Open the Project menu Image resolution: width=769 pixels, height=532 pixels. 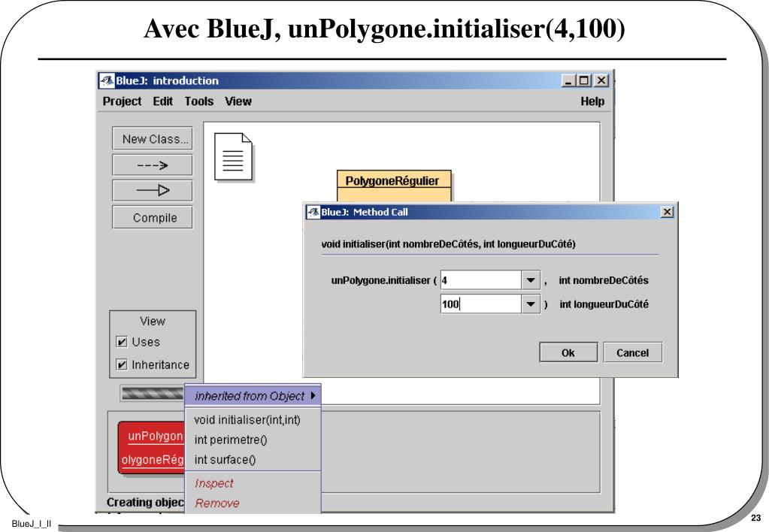(122, 101)
